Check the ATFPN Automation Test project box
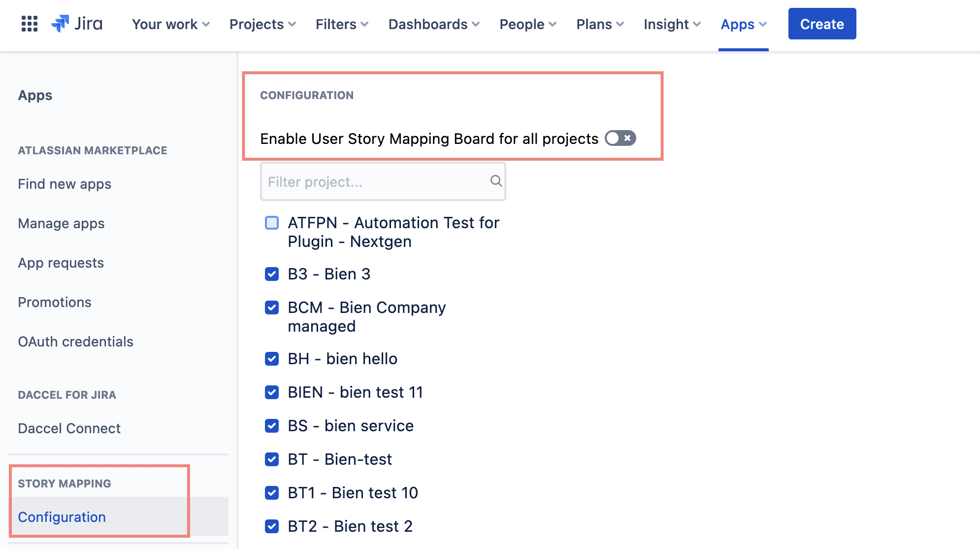Viewport: 980px width, 549px height. pyautogui.click(x=272, y=223)
